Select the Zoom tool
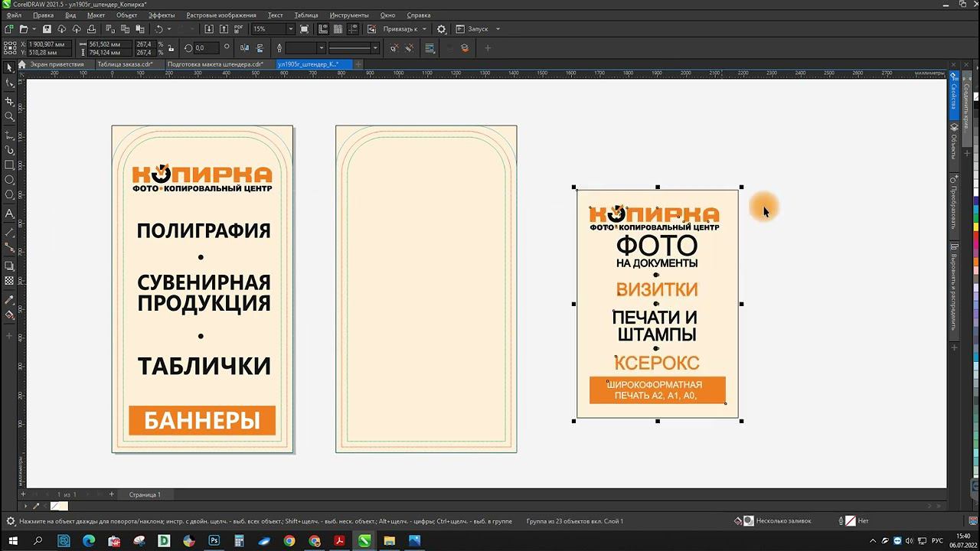980x551 pixels. tap(9, 116)
